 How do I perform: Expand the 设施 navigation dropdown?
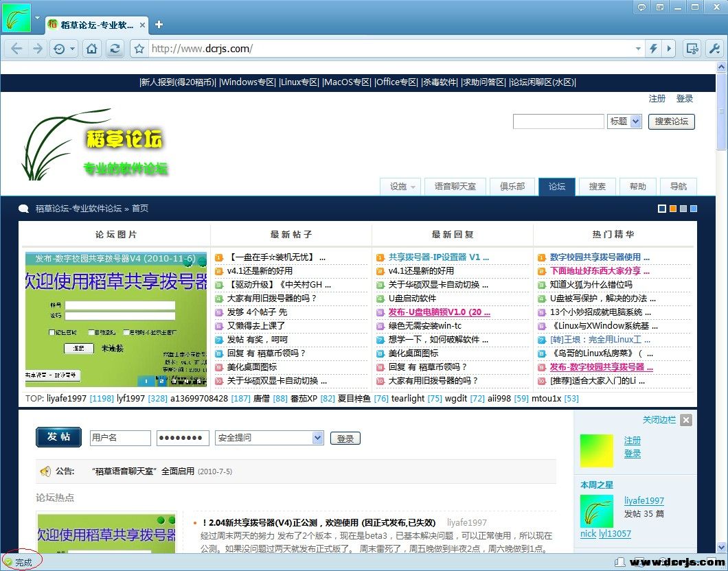402,187
